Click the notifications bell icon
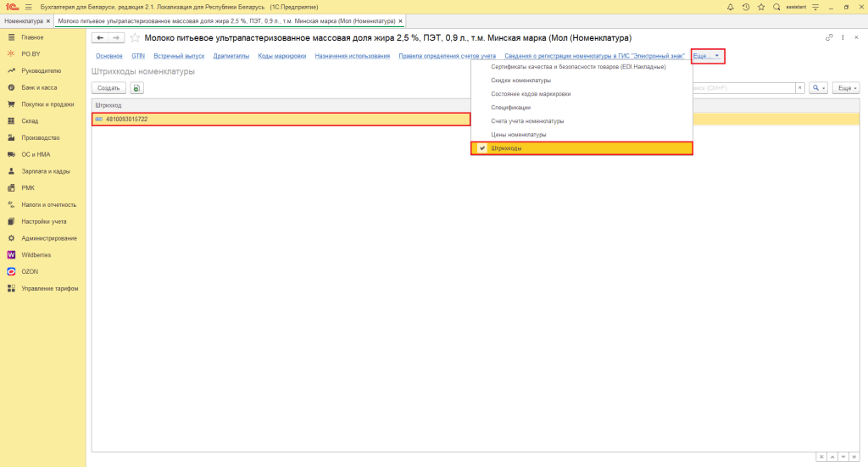The height and width of the screenshot is (467, 868). (731, 7)
